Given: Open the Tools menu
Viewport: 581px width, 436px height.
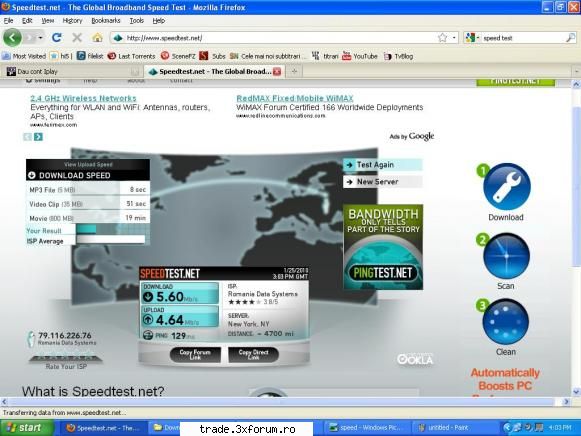Looking at the screenshot, I should pyautogui.click(x=136, y=21).
